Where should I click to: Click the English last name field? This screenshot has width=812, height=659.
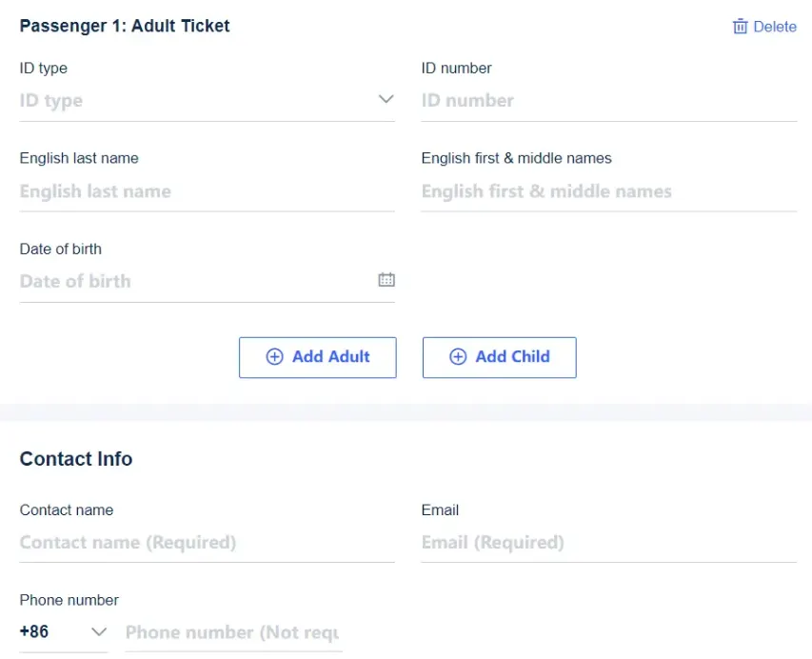coord(190,190)
